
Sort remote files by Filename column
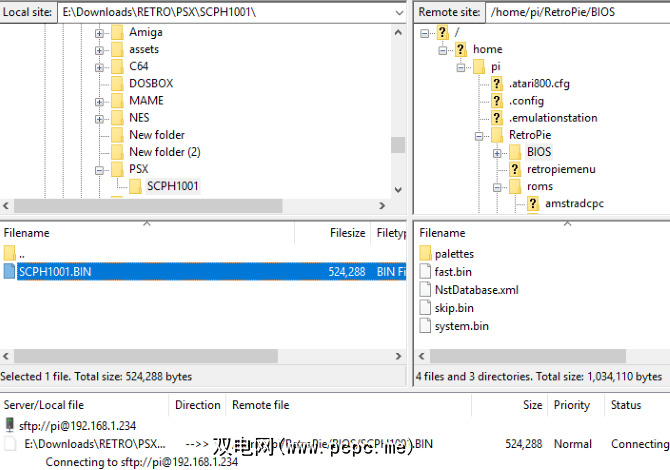point(543,233)
